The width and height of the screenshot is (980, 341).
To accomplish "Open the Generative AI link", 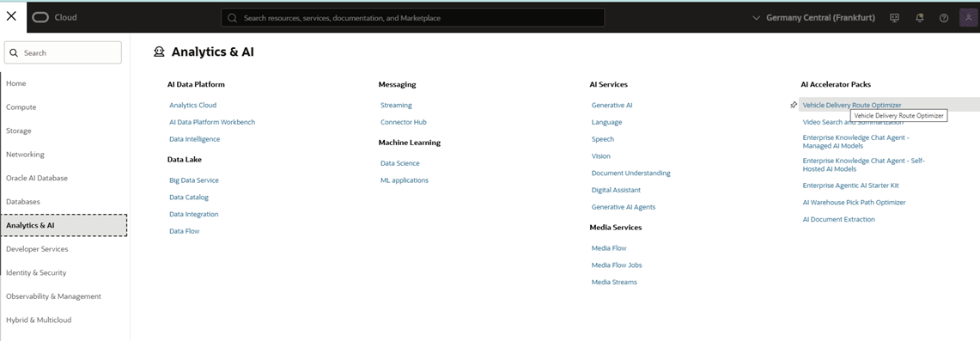I will 612,106.
